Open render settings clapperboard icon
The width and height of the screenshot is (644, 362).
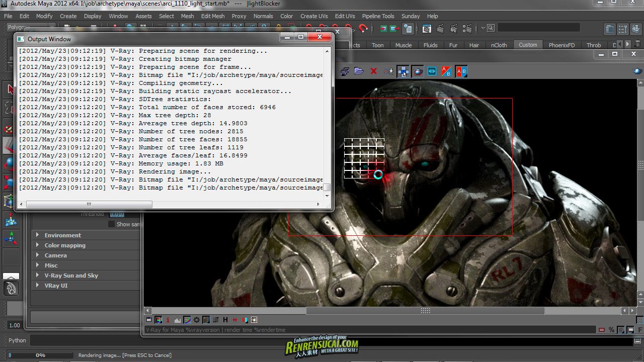click(467, 29)
